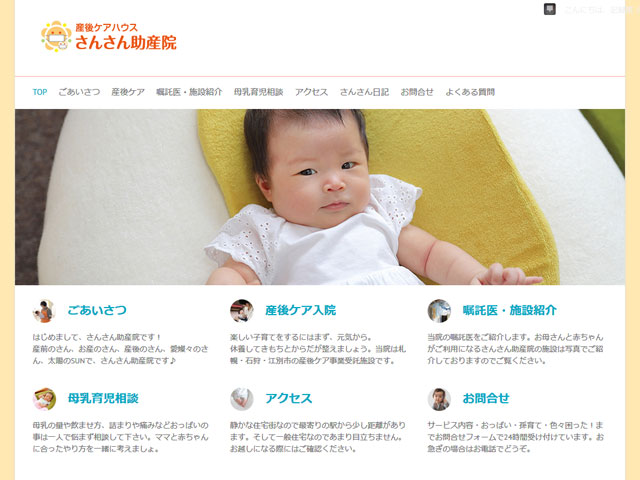Go to 嘱託医・施設紹介 in navigation bar
The width and height of the screenshot is (640, 480).
189,92
